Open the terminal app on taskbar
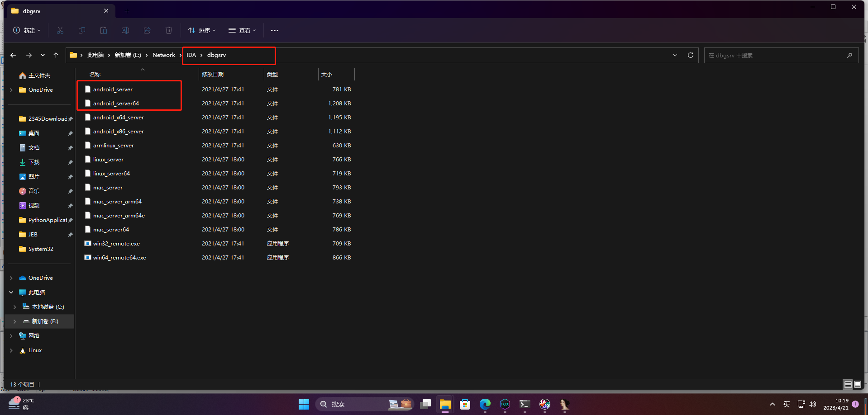This screenshot has width=868, height=415. pyautogui.click(x=525, y=404)
